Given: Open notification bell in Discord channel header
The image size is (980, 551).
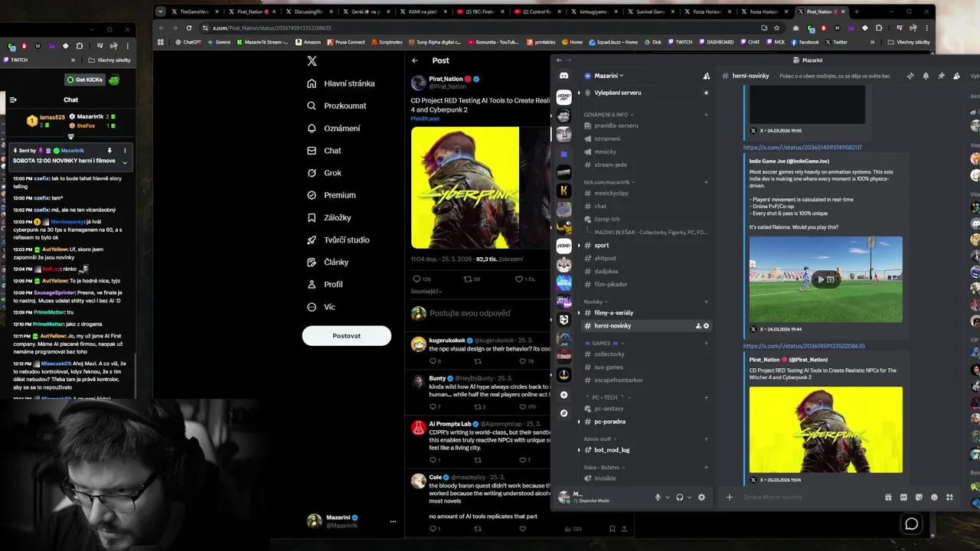Looking at the screenshot, I should 926,76.
